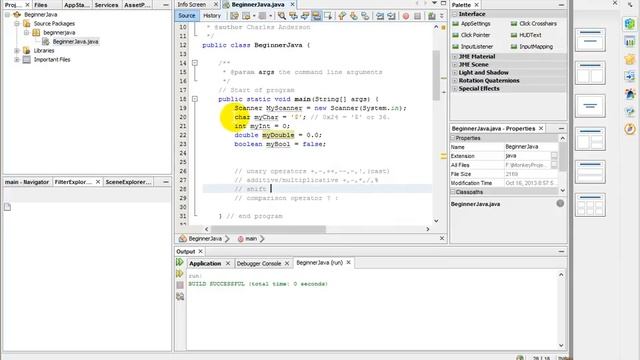Expand Special Effects palette category
The image size is (640, 360).
[x=455, y=89]
